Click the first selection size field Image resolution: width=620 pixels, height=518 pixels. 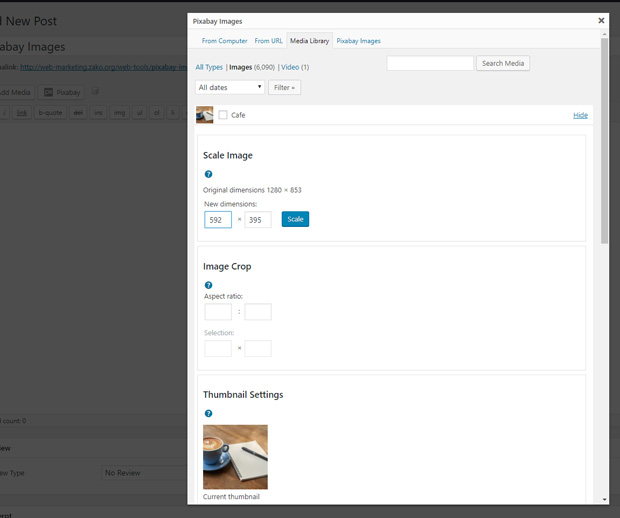click(218, 348)
